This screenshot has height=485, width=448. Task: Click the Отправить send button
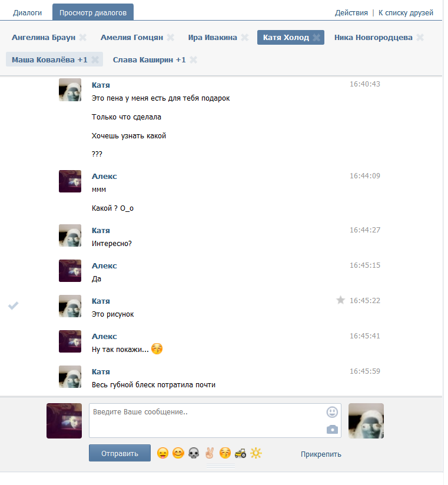click(x=120, y=453)
